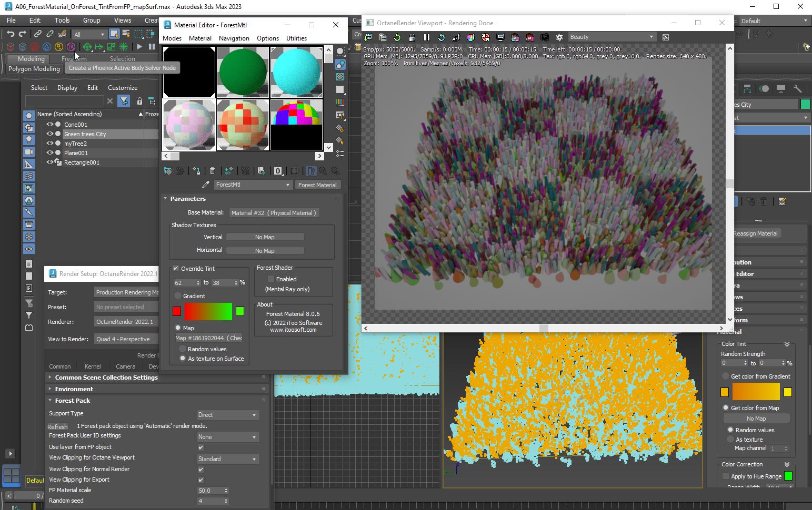Click the Bind to Space Warp icon
This screenshot has width=812, height=510.
click(x=62, y=34)
